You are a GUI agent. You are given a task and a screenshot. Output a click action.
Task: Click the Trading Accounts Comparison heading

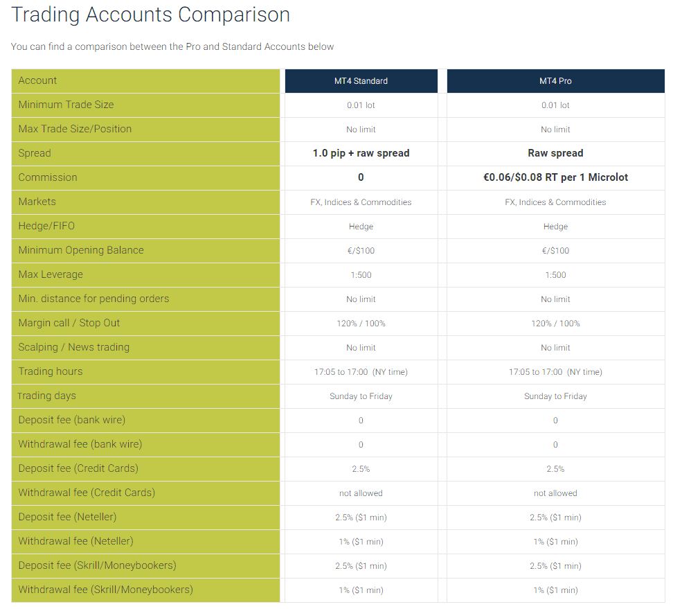click(x=151, y=15)
